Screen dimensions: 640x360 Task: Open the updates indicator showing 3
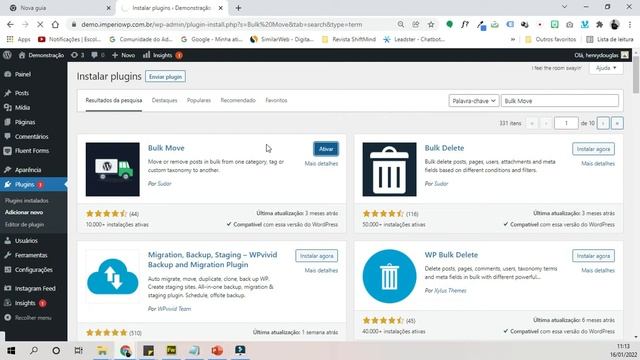[78, 55]
